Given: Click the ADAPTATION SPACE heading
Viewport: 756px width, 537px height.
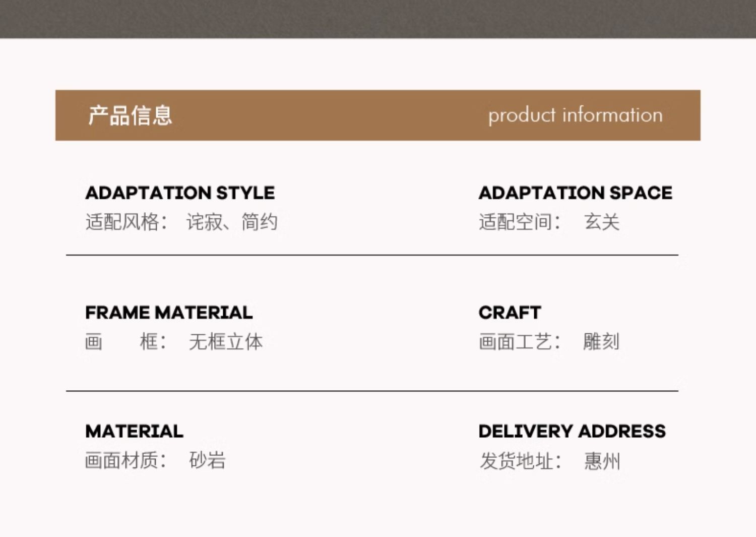Looking at the screenshot, I should click(575, 193).
